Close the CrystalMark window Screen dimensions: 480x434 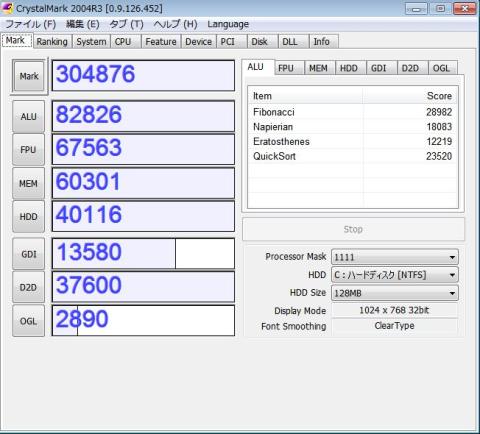pos(465,9)
